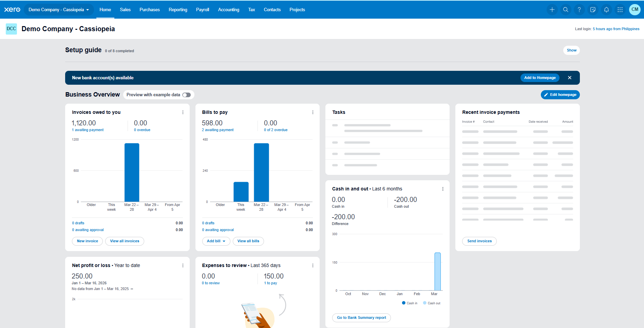Open the notifications bell

tap(606, 9)
